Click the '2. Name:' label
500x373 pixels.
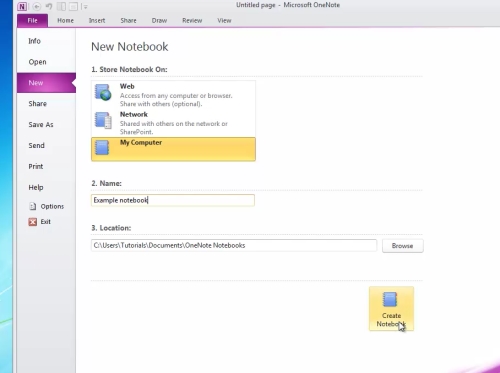coord(107,183)
